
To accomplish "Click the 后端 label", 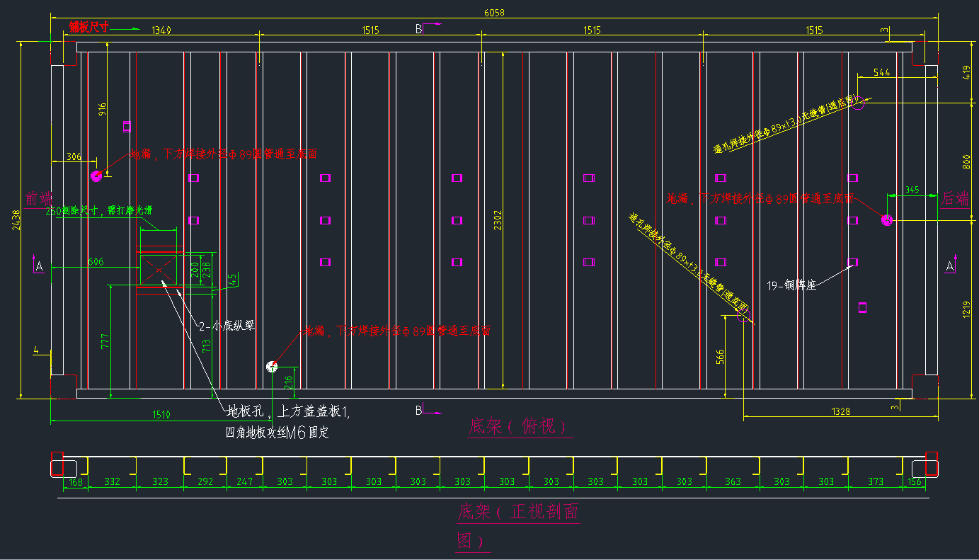I will click(955, 200).
